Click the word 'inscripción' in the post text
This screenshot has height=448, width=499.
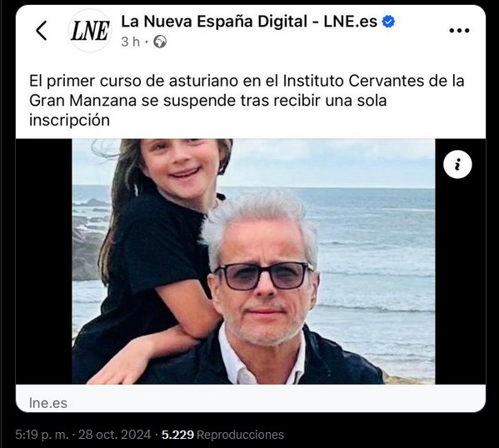point(69,120)
